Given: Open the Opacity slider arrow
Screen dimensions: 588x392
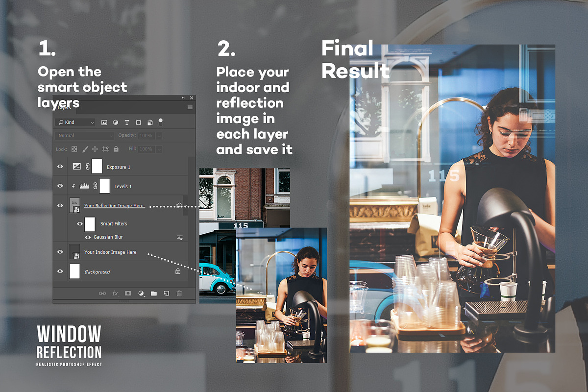Looking at the screenshot, I should point(159,136).
